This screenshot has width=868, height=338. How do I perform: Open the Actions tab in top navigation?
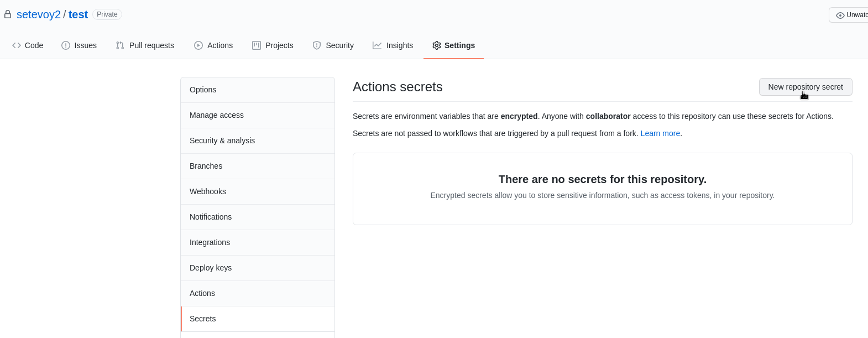pyautogui.click(x=213, y=45)
